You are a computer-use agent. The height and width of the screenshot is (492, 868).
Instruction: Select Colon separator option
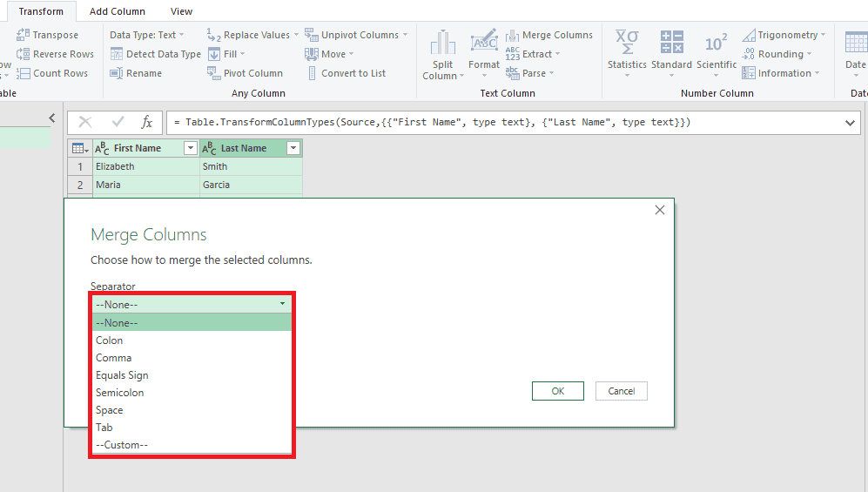tap(192, 340)
